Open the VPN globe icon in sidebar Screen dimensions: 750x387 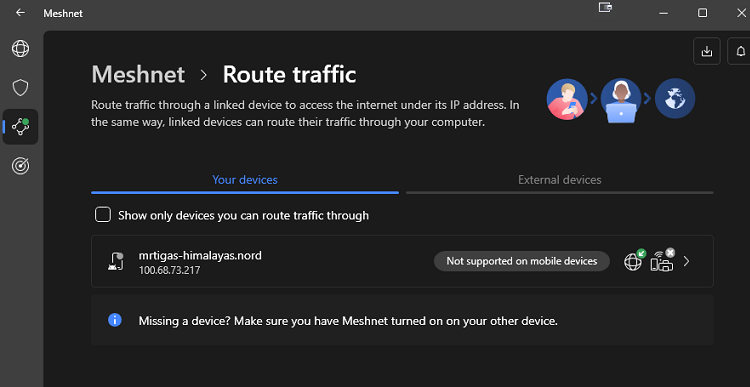pos(21,49)
